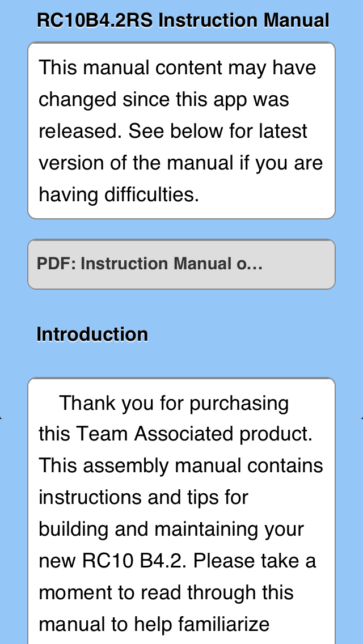Image resolution: width=363 pixels, height=644 pixels.
Task: Select the Introduction section heading
Action: (92, 334)
